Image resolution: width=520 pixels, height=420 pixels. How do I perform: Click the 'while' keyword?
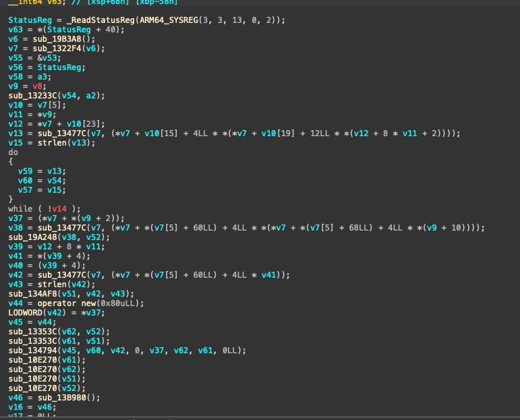(x=20, y=209)
